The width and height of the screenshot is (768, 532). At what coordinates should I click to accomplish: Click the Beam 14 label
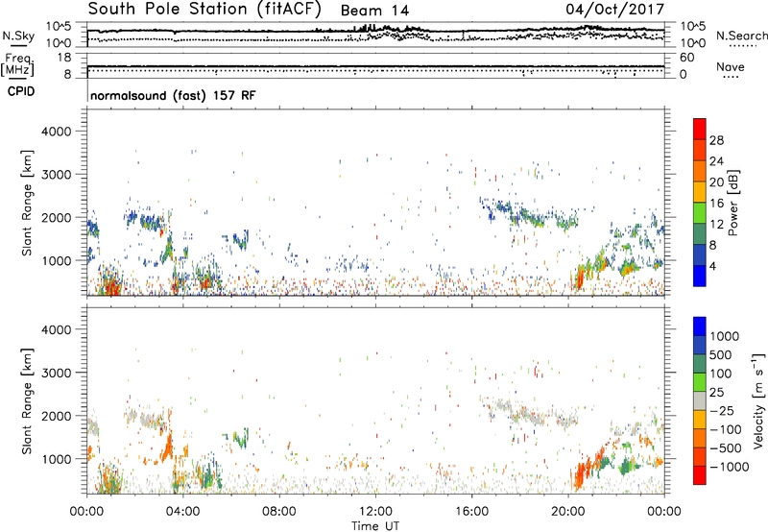374,11
